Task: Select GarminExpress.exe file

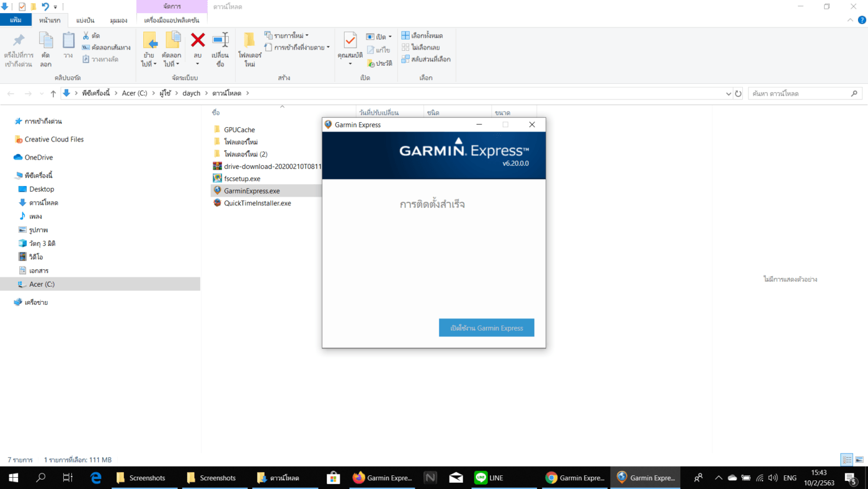Action: [x=252, y=191]
